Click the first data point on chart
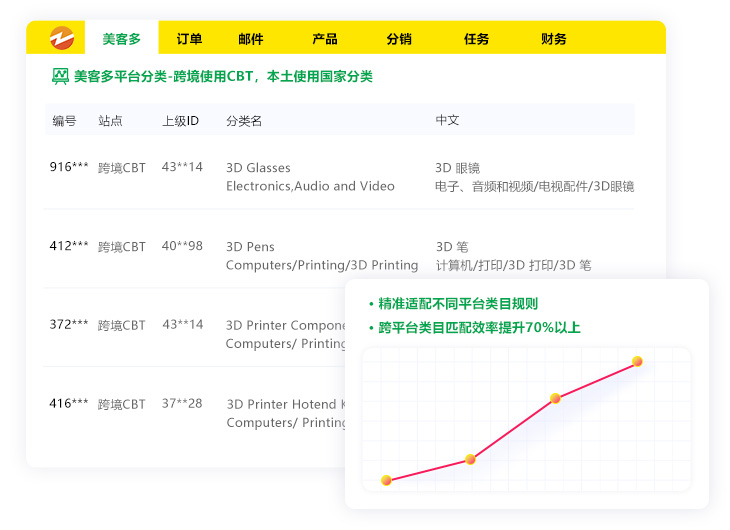 pyautogui.click(x=386, y=480)
